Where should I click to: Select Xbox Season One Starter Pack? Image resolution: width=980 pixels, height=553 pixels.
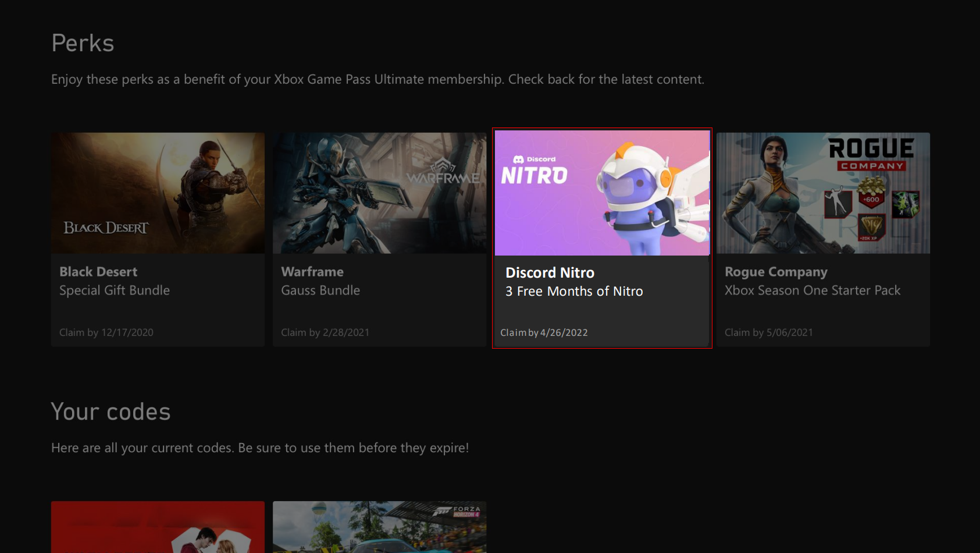[812, 290]
